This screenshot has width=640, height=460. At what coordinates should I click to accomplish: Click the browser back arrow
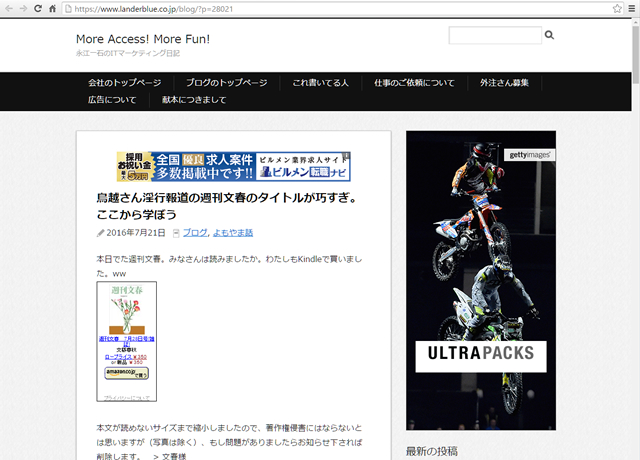pyautogui.click(x=8, y=8)
